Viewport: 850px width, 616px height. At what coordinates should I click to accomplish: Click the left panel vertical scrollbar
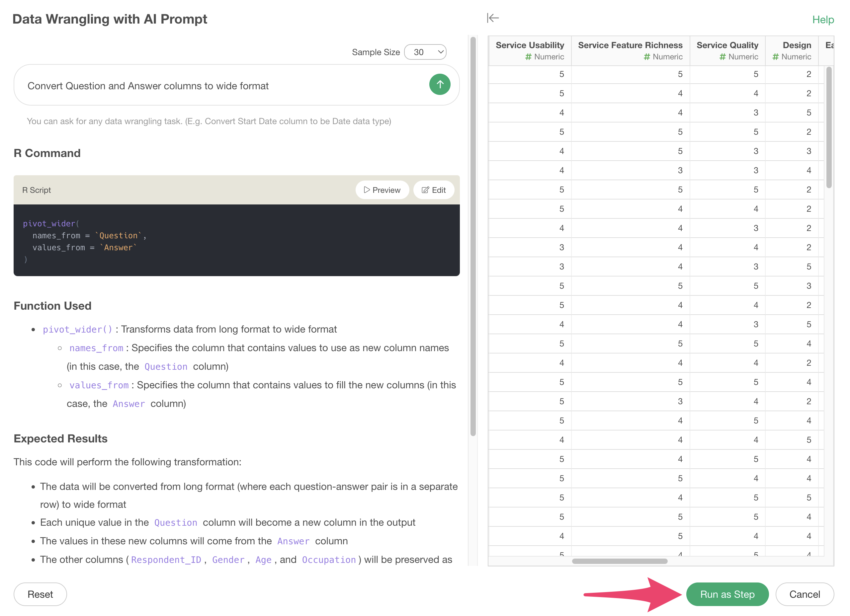(x=473, y=236)
